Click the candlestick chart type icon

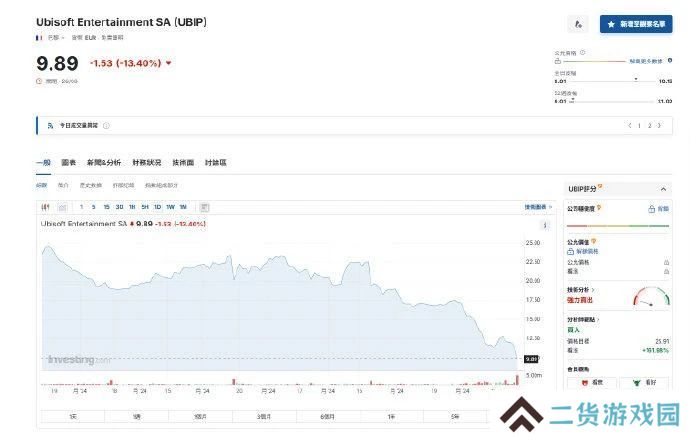click(45, 207)
